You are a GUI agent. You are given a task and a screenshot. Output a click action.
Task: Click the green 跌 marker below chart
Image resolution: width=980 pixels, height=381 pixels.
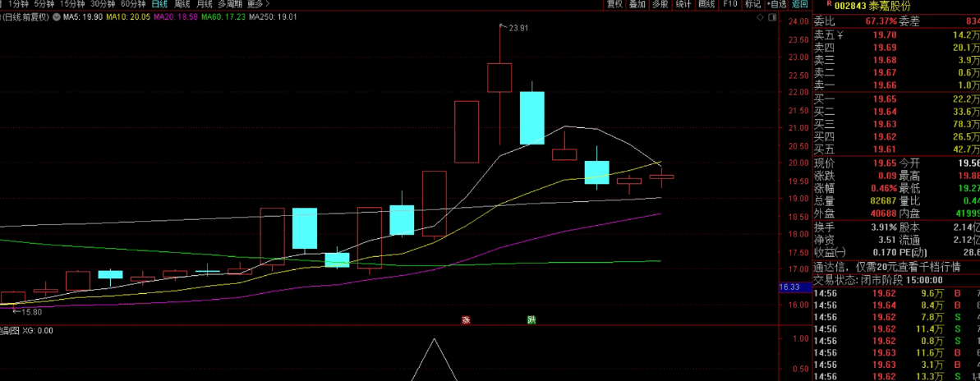point(531,319)
